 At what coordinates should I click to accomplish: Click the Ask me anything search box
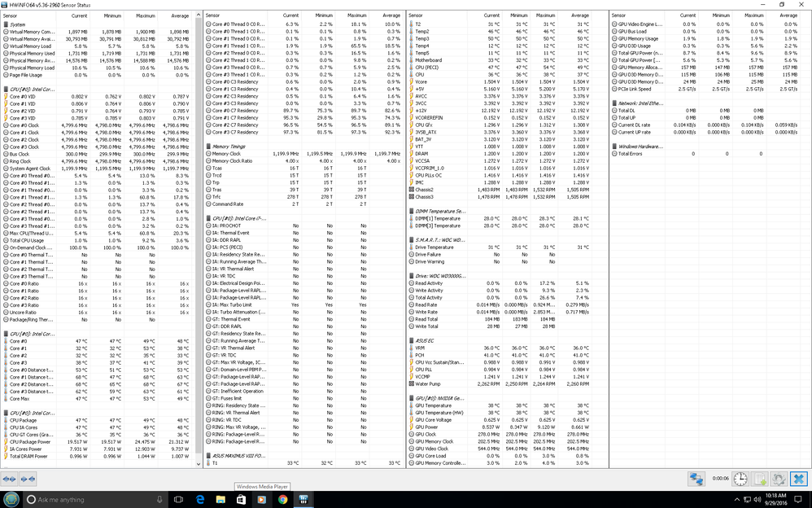coord(95,500)
